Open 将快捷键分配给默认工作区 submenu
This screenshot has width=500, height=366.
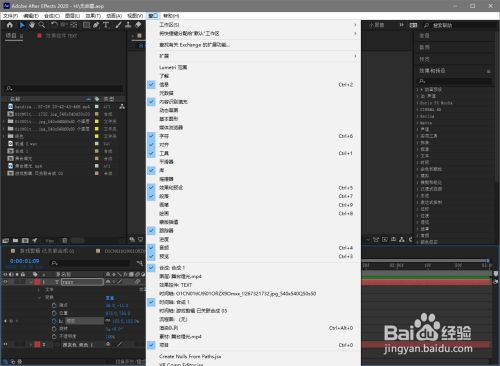[x=253, y=33]
